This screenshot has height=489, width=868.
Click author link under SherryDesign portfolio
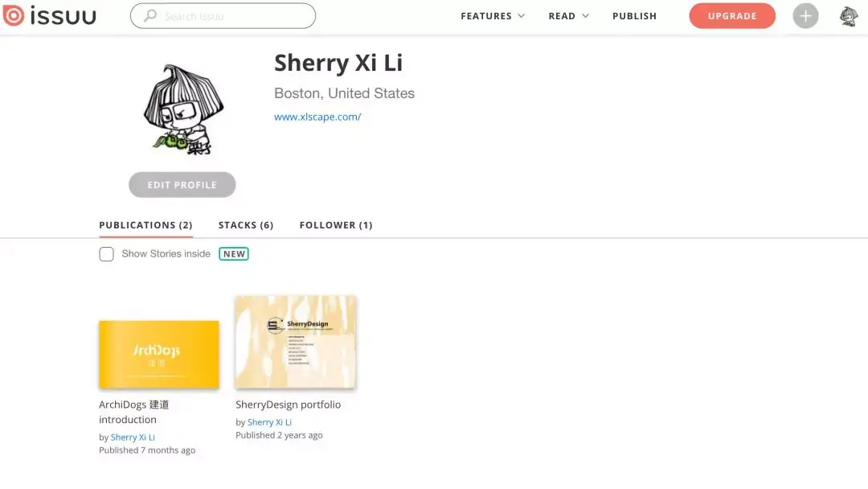tap(269, 422)
